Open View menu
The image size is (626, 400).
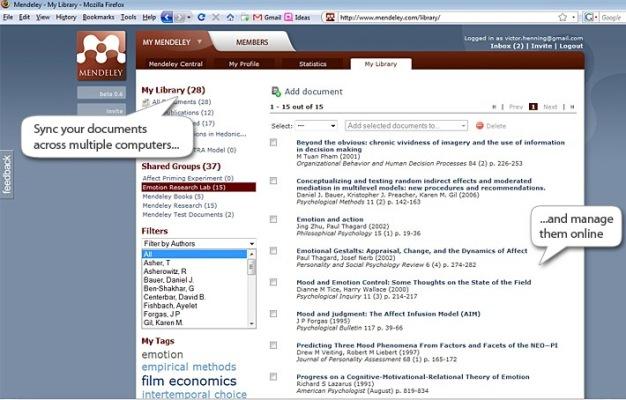(x=43, y=17)
